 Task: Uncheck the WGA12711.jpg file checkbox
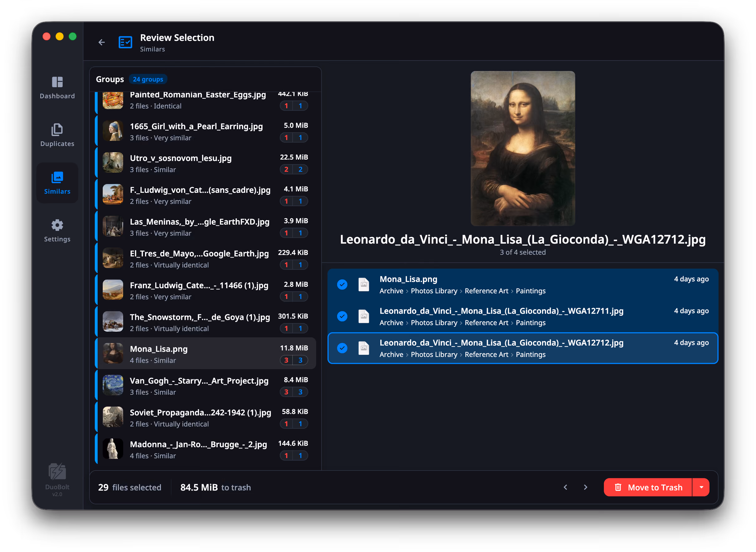[x=342, y=316]
